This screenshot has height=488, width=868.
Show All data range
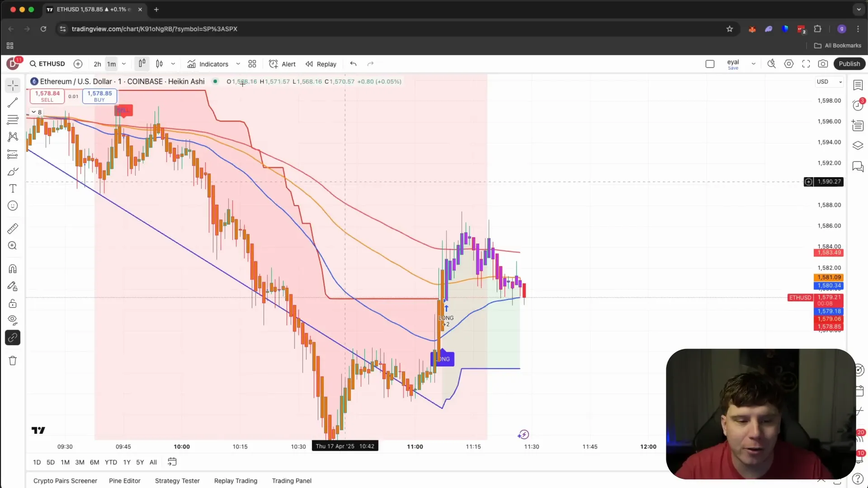(x=153, y=462)
